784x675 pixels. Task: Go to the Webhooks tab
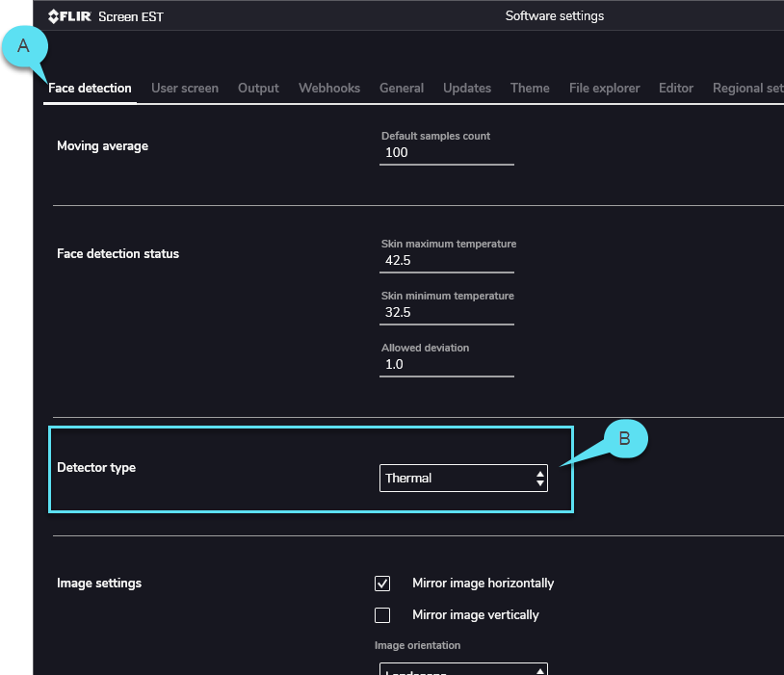(x=329, y=88)
